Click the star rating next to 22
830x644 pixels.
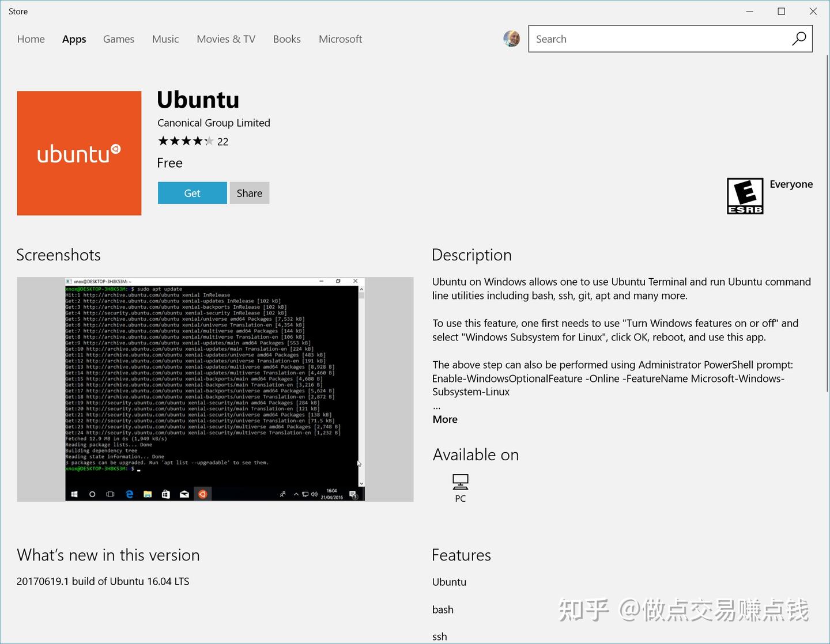tap(186, 141)
